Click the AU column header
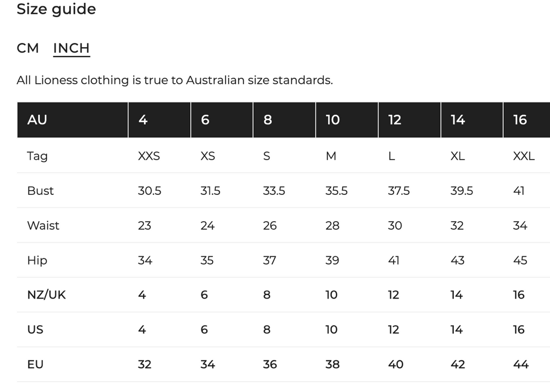550x392 pixels. [73, 120]
